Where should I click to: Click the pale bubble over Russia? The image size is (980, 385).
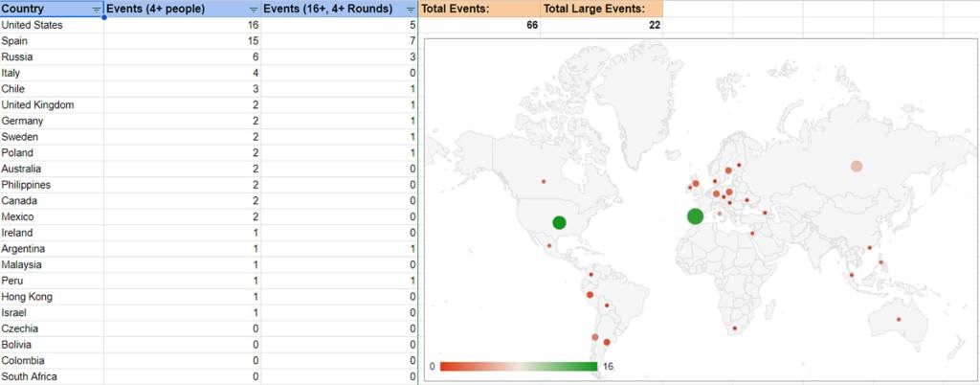coord(857,166)
